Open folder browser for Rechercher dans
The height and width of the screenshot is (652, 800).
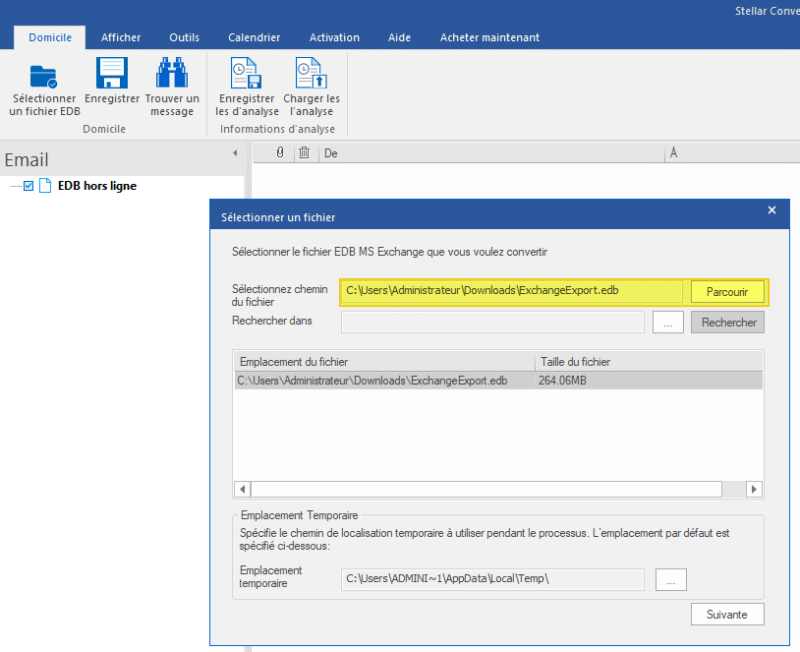coord(668,322)
